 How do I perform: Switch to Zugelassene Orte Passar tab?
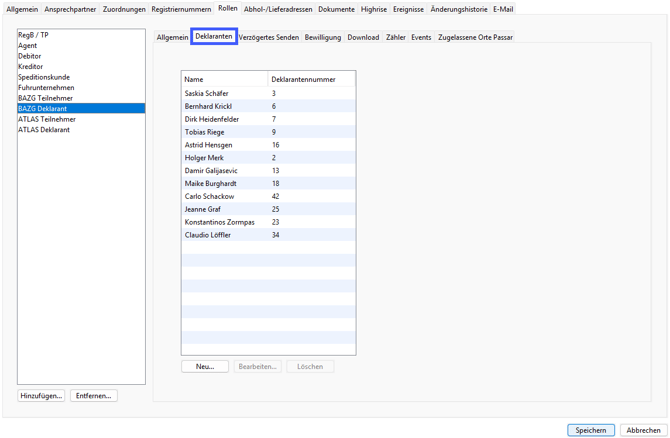(x=475, y=37)
